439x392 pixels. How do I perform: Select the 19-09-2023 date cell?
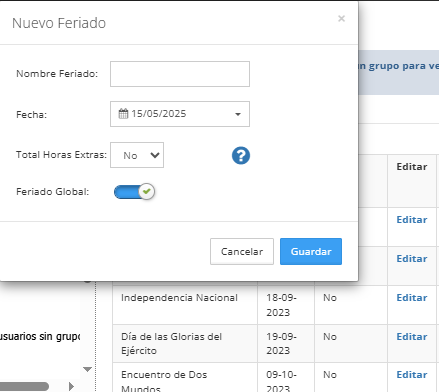(x=286, y=343)
